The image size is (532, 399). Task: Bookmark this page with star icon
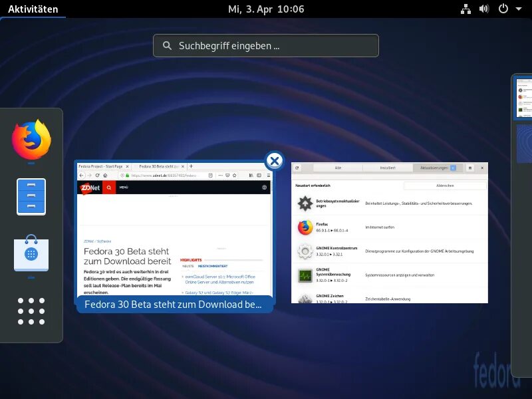point(235,176)
